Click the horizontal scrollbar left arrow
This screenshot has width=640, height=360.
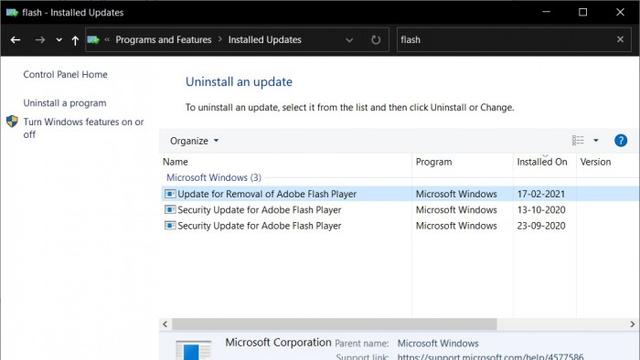click(165, 324)
